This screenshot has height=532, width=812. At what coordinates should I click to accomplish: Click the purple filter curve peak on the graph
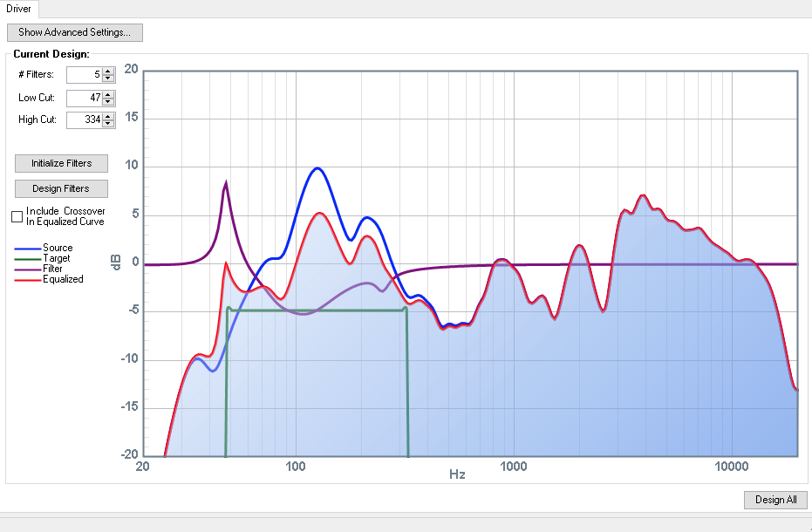point(226,183)
